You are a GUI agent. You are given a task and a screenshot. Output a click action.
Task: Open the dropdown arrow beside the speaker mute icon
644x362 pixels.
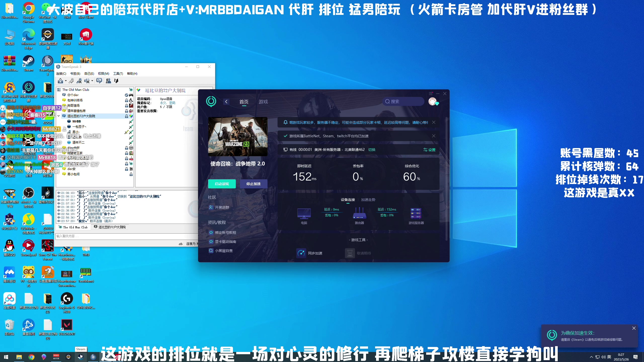[92, 81]
